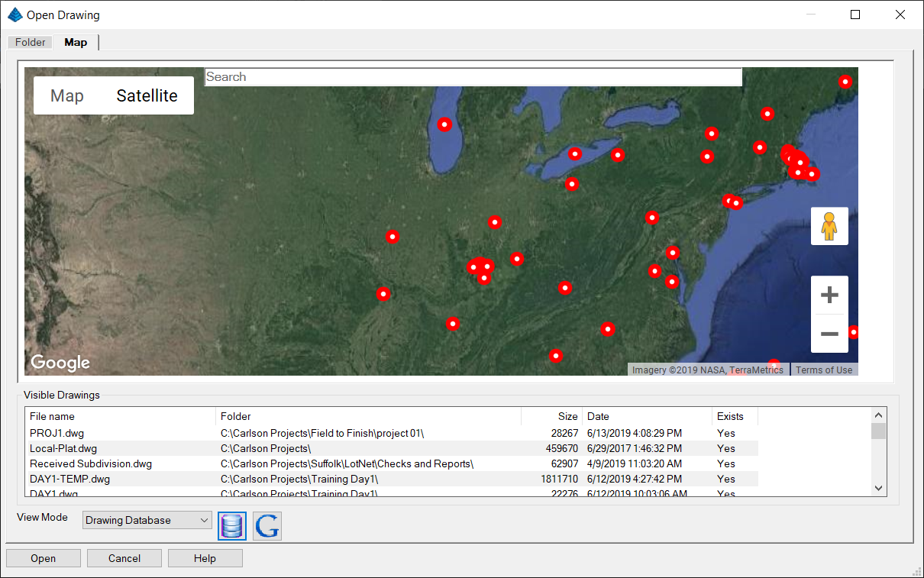Select the red marker on Lake Michigan

click(x=444, y=124)
